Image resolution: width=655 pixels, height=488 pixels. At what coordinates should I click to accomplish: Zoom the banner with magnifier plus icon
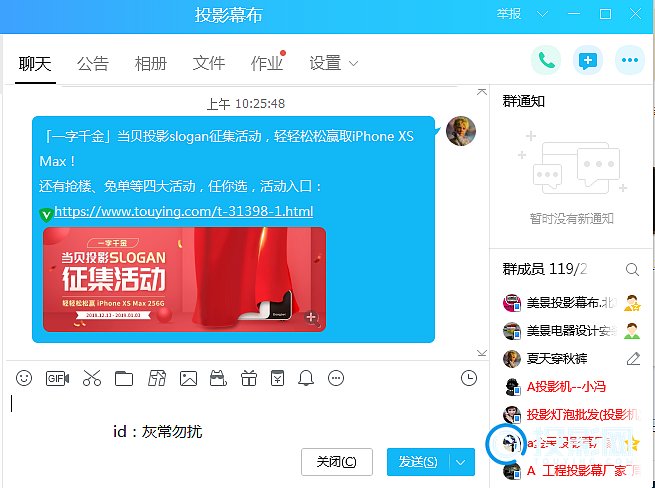(312, 318)
